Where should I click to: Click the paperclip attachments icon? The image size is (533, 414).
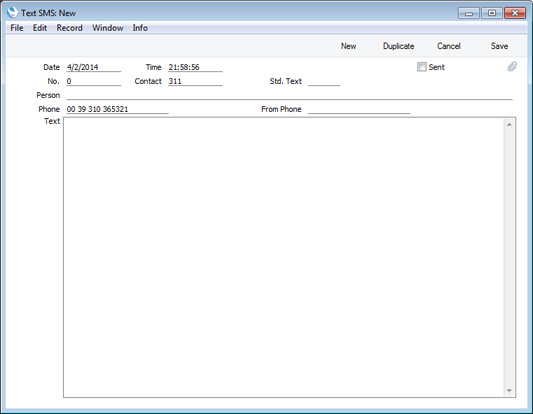pyautogui.click(x=512, y=67)
